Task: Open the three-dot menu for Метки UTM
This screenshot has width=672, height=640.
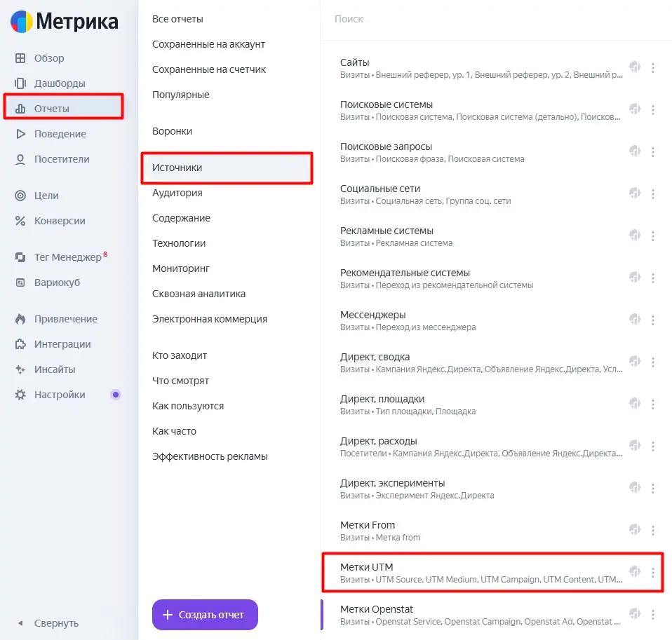Action: click(653, 572)
